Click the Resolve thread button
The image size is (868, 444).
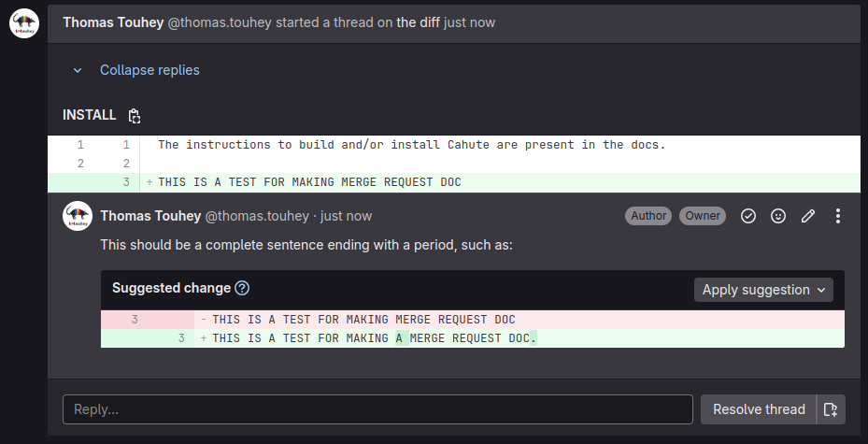pos(758,409)
